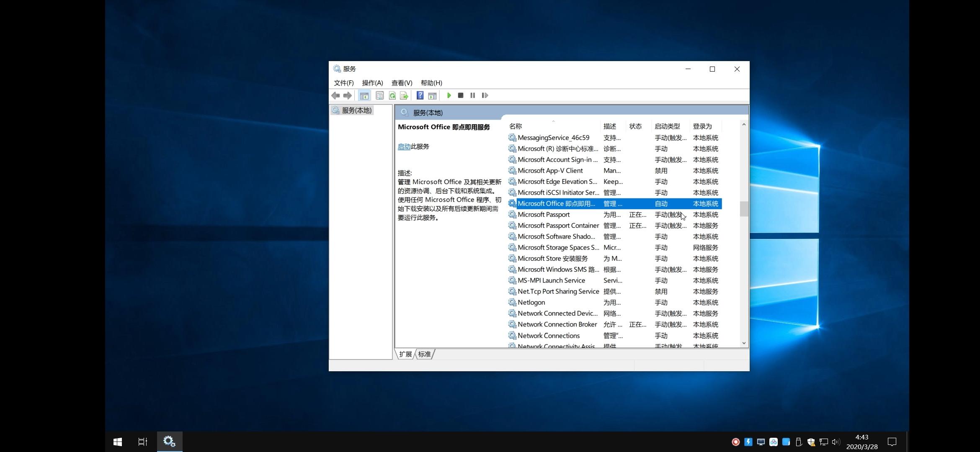Select MS-MPI Launch Service row
Viewport: 980px width, 452px height.
614,280
